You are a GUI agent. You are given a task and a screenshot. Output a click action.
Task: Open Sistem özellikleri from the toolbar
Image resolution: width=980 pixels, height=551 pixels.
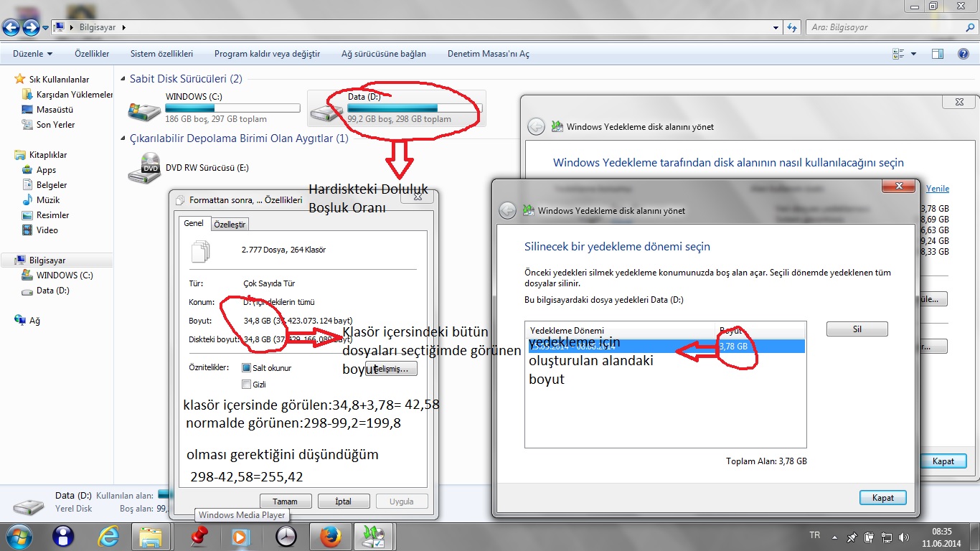click(161, 54)
